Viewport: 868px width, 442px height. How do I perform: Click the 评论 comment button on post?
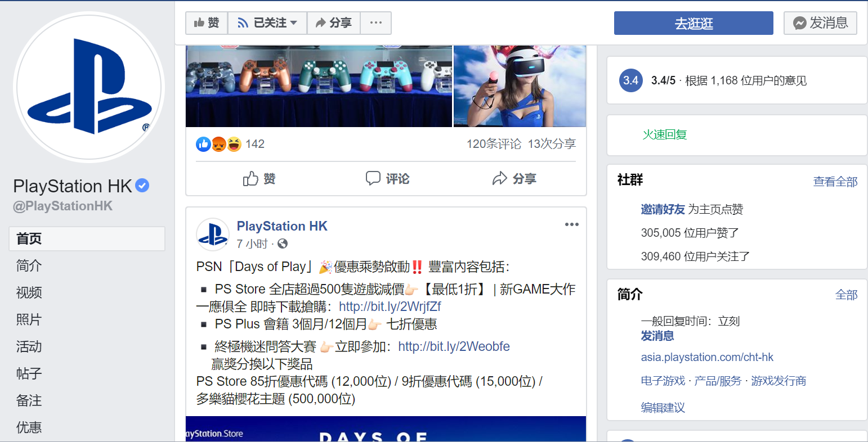(x=387, y=179)
